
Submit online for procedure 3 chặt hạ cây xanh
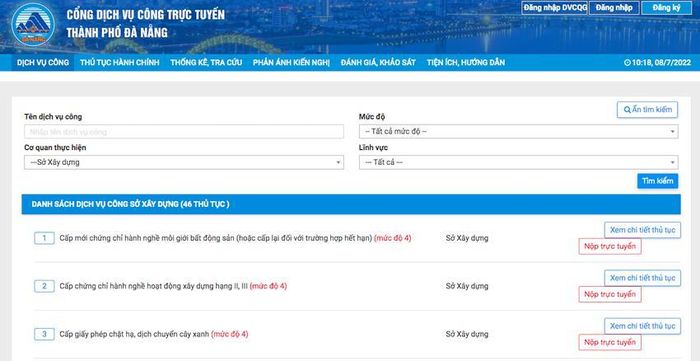pos(610,343)
